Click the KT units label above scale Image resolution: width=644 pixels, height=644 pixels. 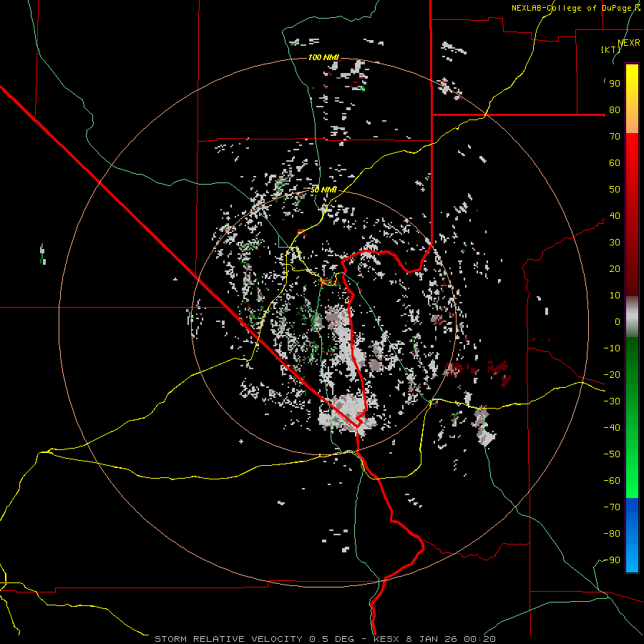click(x=611, y=49)
